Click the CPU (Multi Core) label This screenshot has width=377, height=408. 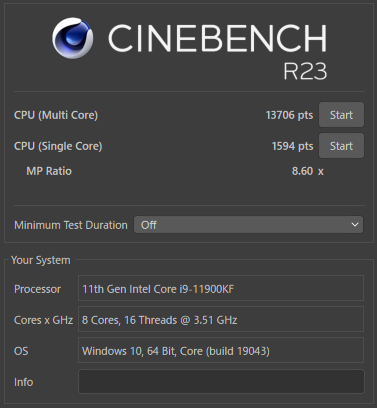pyautogui.click(x=56, y=115)
